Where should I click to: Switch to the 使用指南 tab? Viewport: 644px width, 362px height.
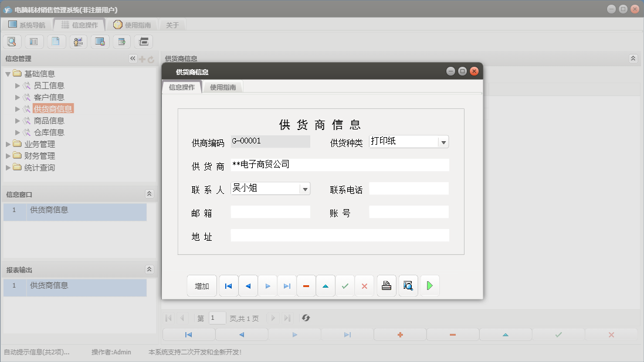[x=223, y=86]
